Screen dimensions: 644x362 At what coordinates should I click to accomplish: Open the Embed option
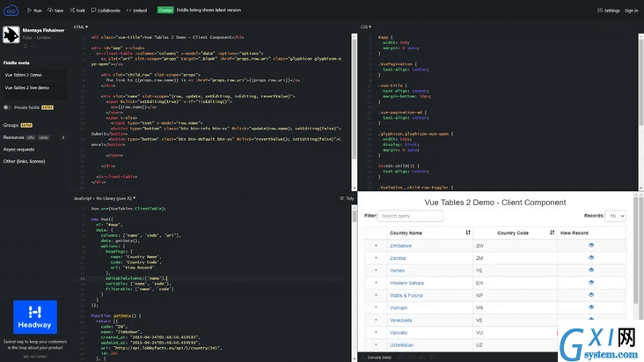tap(136, 11)
